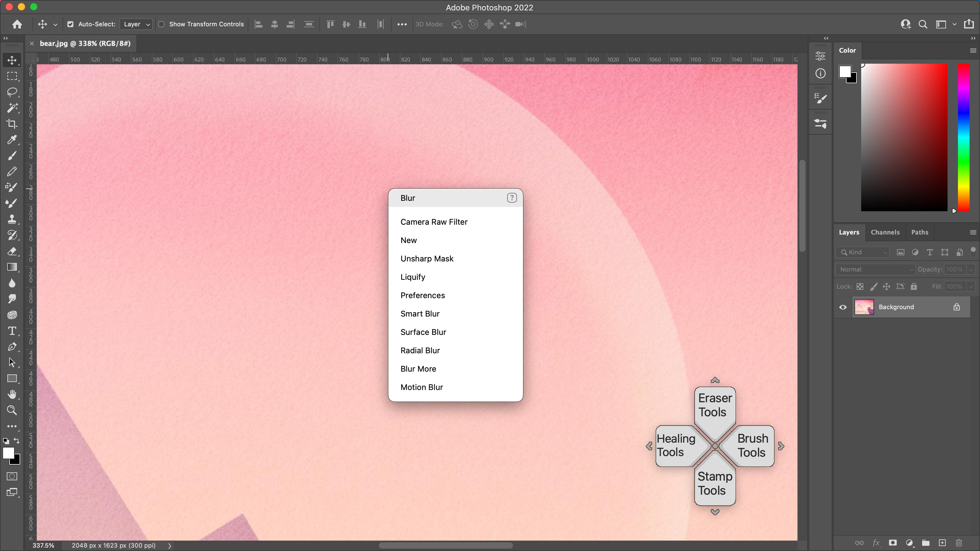Select the Lasso tool
Image resolution: width=980 pixels, height=551 pixels.
(x=12, y=92)
